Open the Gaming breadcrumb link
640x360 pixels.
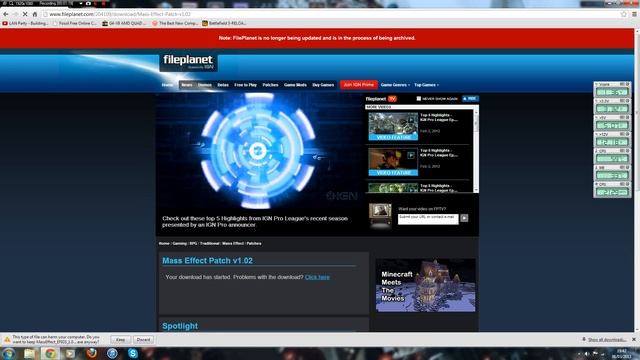click(180, 243)
